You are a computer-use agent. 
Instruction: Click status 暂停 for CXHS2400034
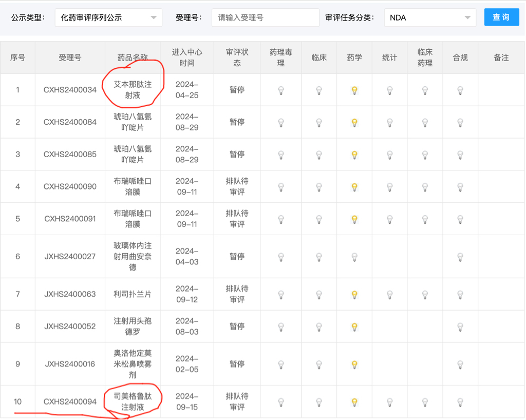coord(237,90)
